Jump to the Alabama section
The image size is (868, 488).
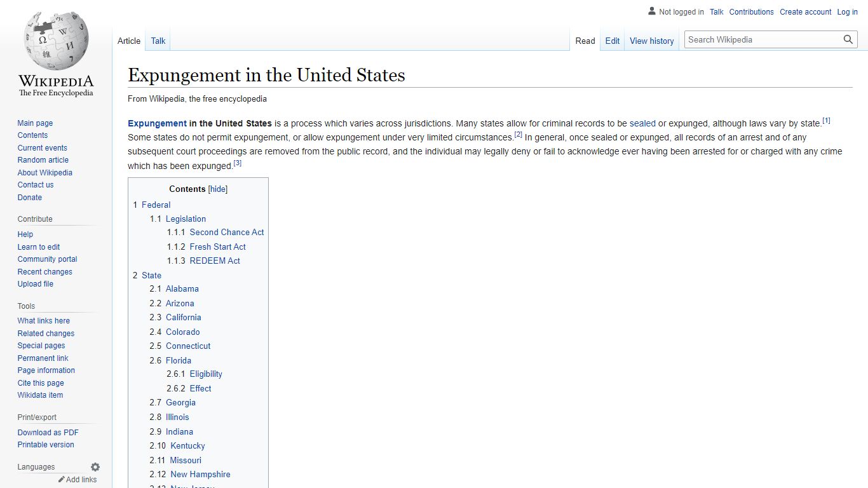174,288
